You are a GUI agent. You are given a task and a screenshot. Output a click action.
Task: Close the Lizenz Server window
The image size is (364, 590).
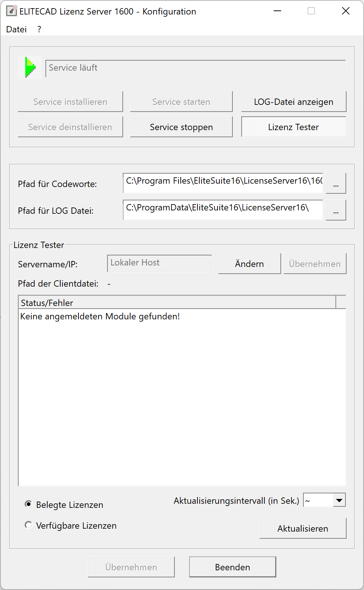click(x=346, y=11)
